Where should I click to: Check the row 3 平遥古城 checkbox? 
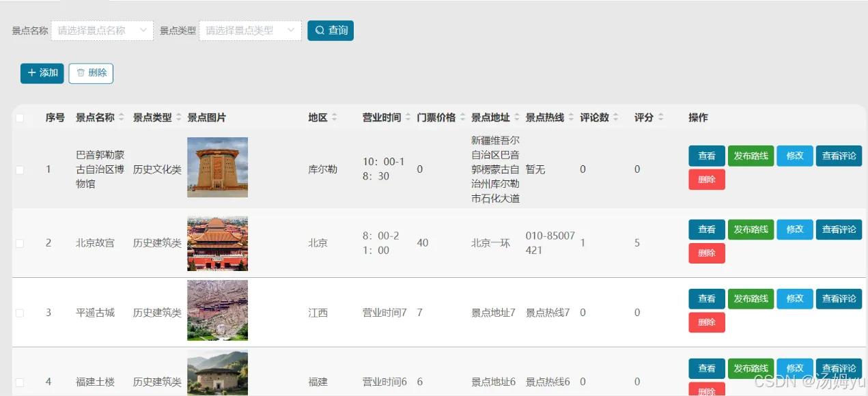click(x=20, y=313)
